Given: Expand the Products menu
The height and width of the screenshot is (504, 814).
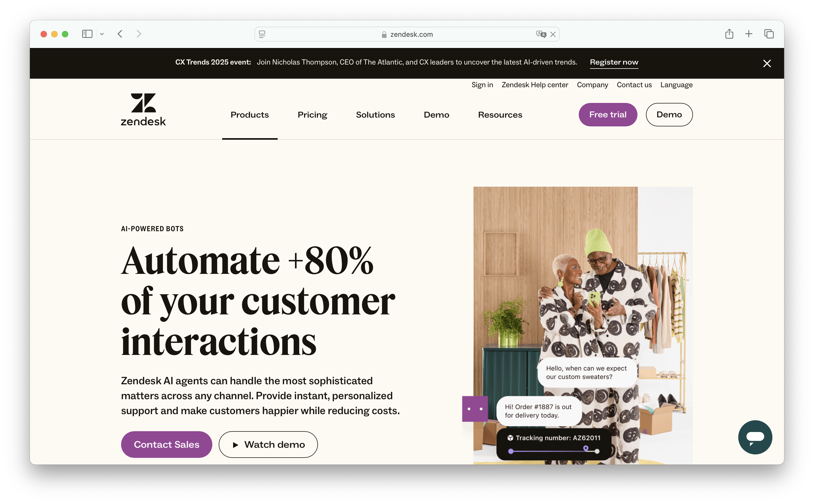Looking at the screenshot, I should (249, 115).
